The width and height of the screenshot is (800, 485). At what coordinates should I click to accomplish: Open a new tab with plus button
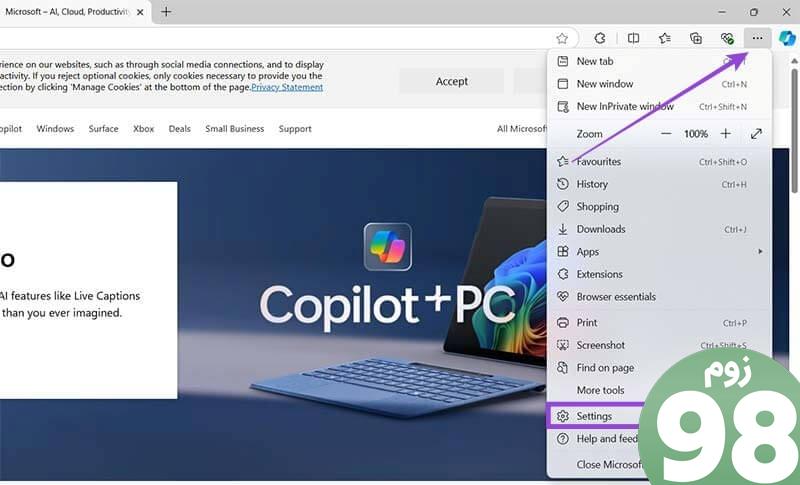click(166, 12)
